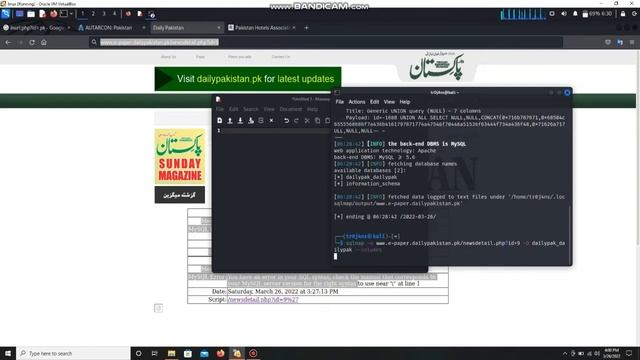
Task: Show hidden icons in Windows system tray
Action: click(565, 353)
